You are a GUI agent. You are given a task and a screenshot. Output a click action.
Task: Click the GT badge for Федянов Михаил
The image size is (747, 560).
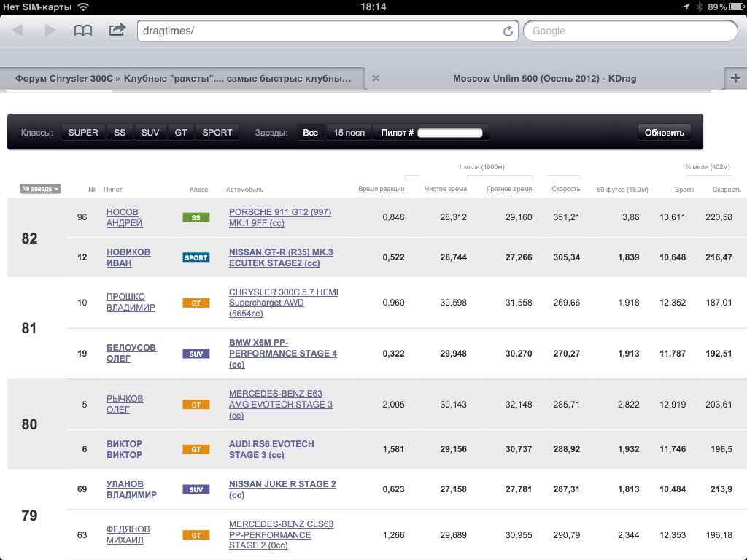pos(196,535)
